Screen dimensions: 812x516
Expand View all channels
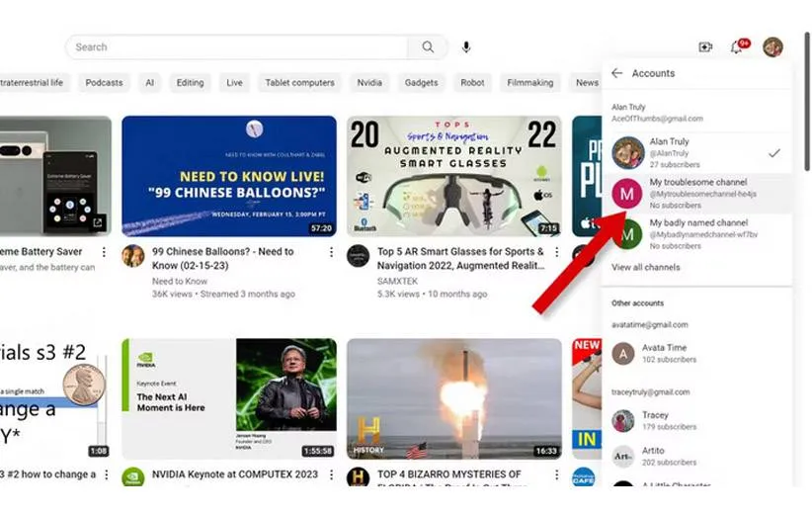[645, 268]
